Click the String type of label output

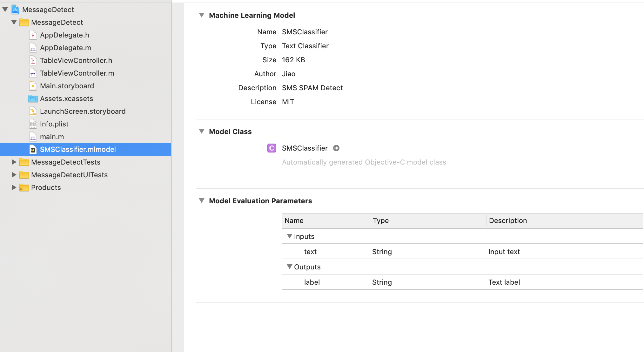382,282
